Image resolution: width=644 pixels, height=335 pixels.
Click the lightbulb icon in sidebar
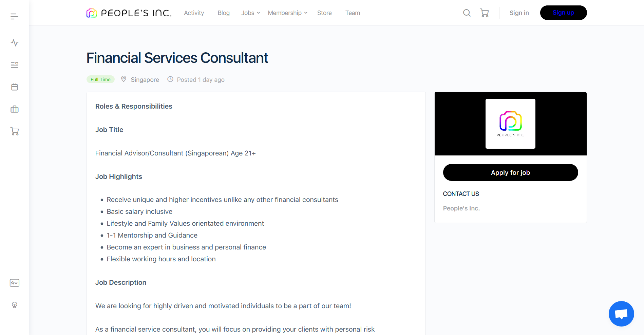pos(14,305)
